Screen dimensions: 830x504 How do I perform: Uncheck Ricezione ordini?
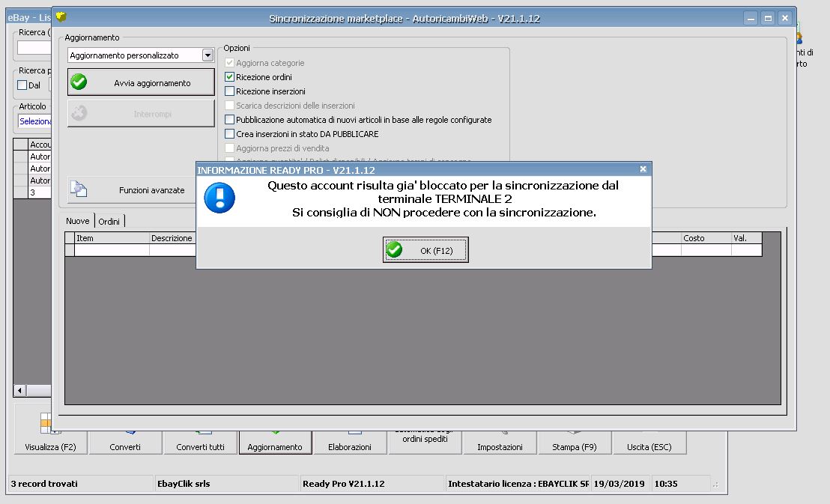tap(230, 77)
